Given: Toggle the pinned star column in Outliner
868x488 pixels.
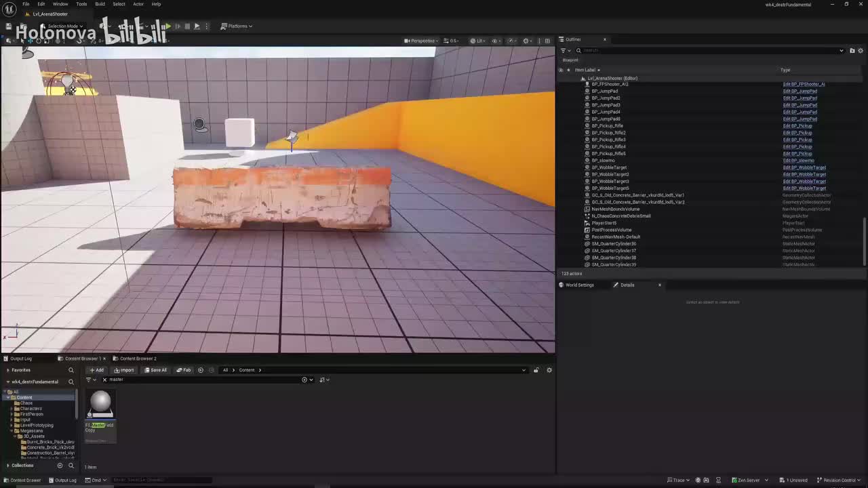Looking at the screenshot, I should coord(568,70).
